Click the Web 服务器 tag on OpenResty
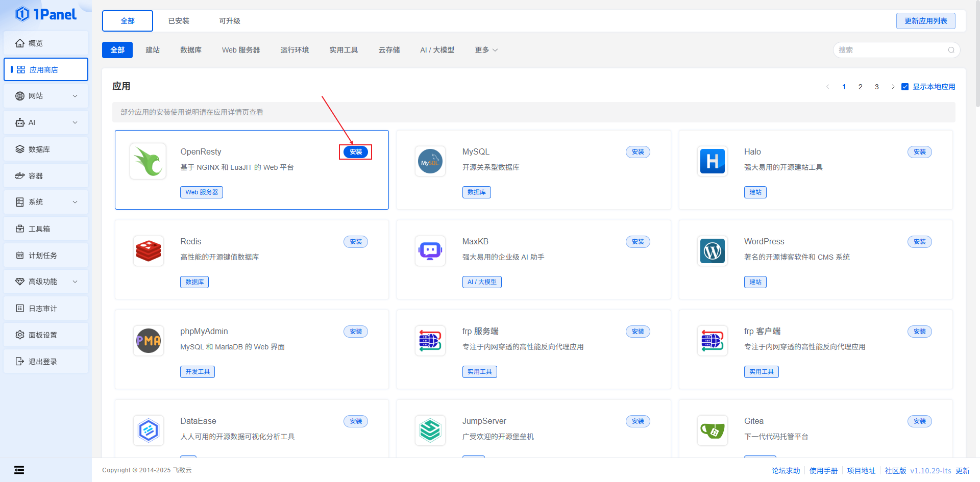The height and width of the screenshot is (482, 980). [202, 192]
